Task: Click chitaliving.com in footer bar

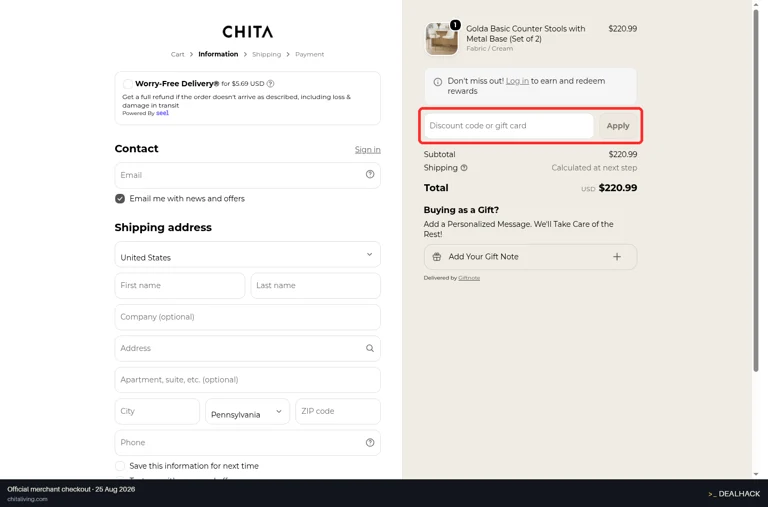Action: click(27, 499)
